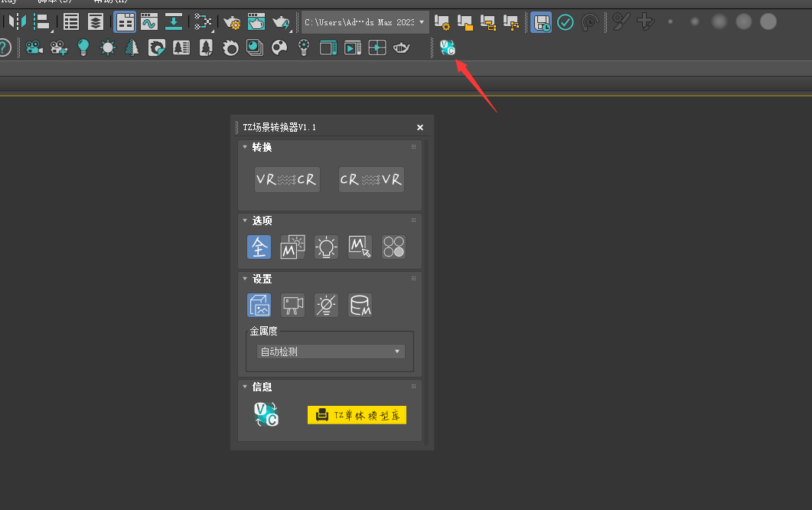Open the TZ单体模型库 yellow link
The height and width of the screenshot is (510, 812).
357,415
